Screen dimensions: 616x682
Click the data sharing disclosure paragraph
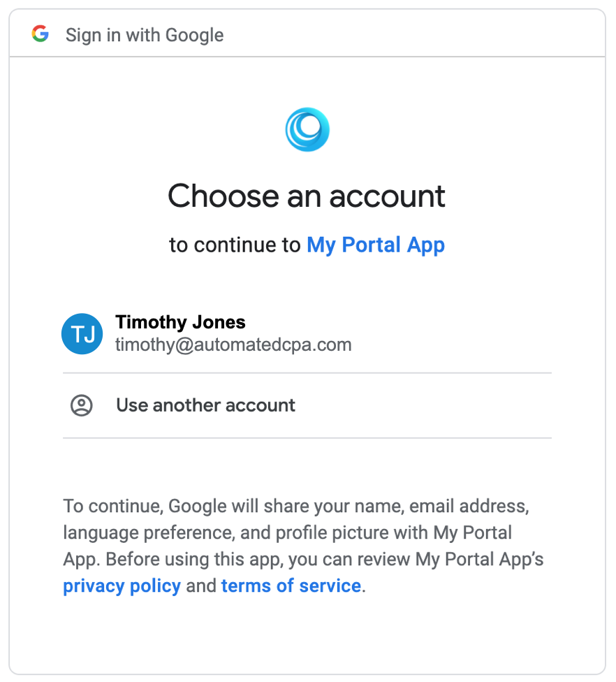(x=303, y=546)
